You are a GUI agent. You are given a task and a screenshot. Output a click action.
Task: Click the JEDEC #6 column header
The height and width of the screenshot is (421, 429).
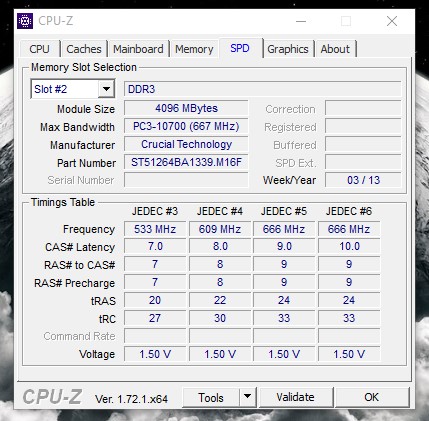click(x=349, y=211)
